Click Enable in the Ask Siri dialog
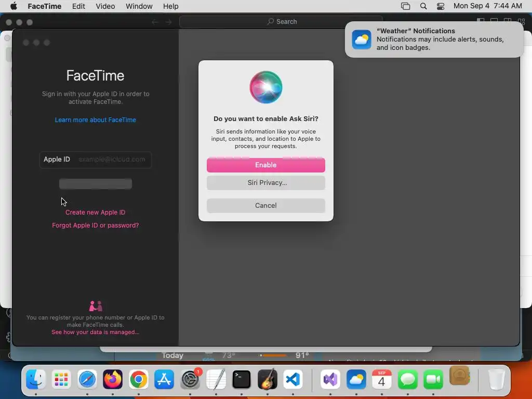 tap(265, 165)
